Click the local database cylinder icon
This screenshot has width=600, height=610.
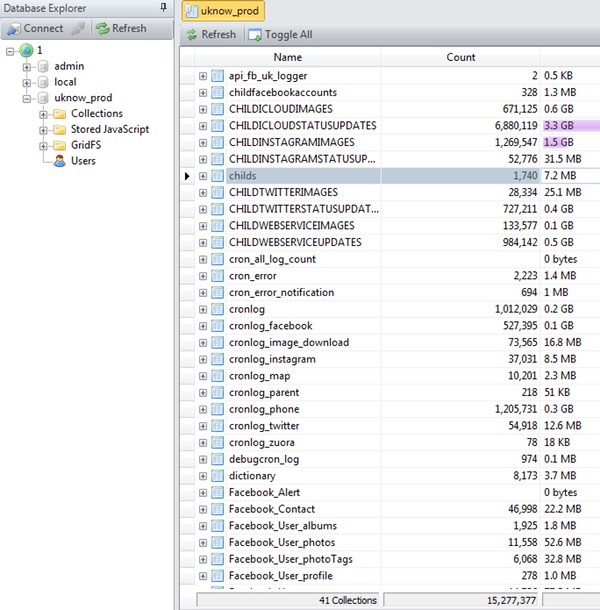point(43,82)
